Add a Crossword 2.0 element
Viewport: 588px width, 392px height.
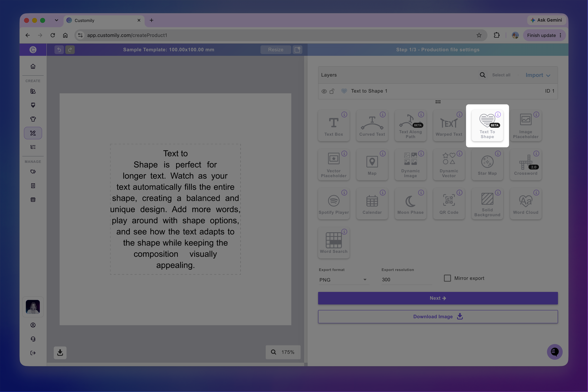(526, 164)
